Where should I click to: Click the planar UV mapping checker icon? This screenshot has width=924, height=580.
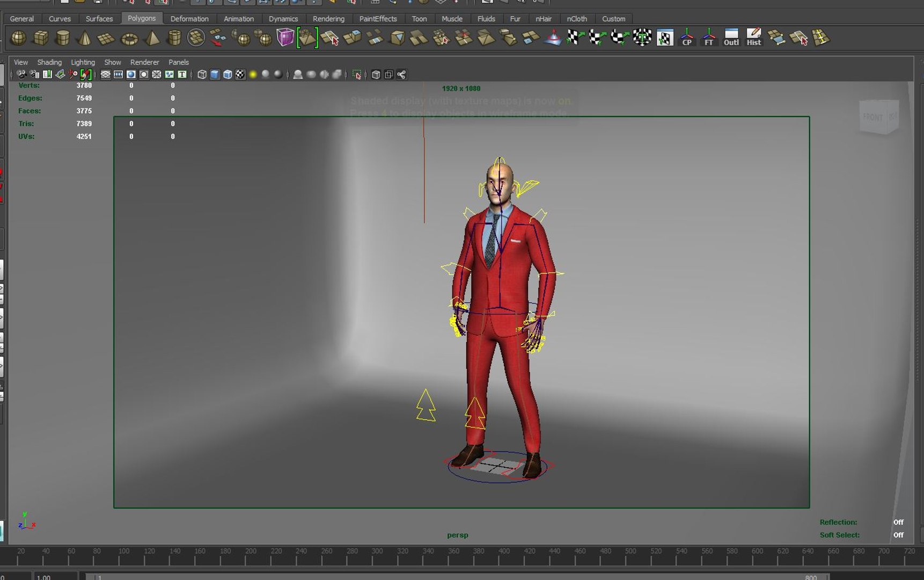(575, 38)
